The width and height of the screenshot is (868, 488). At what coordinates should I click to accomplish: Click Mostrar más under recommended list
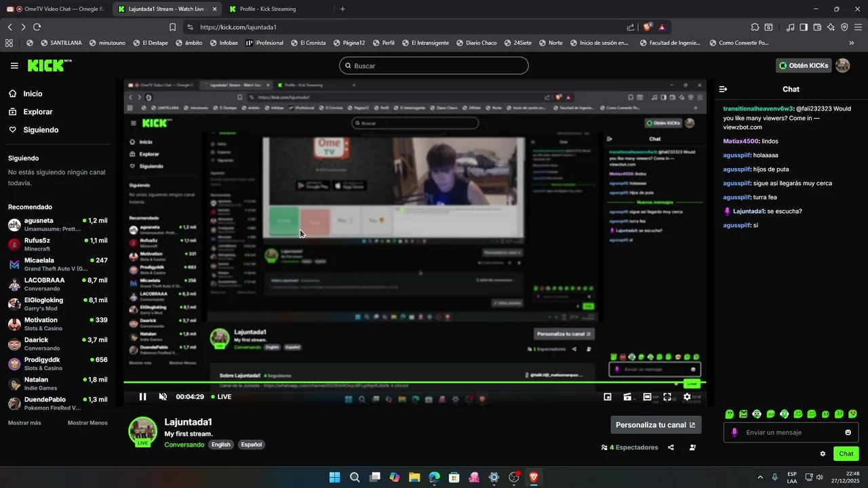point(24,423)
